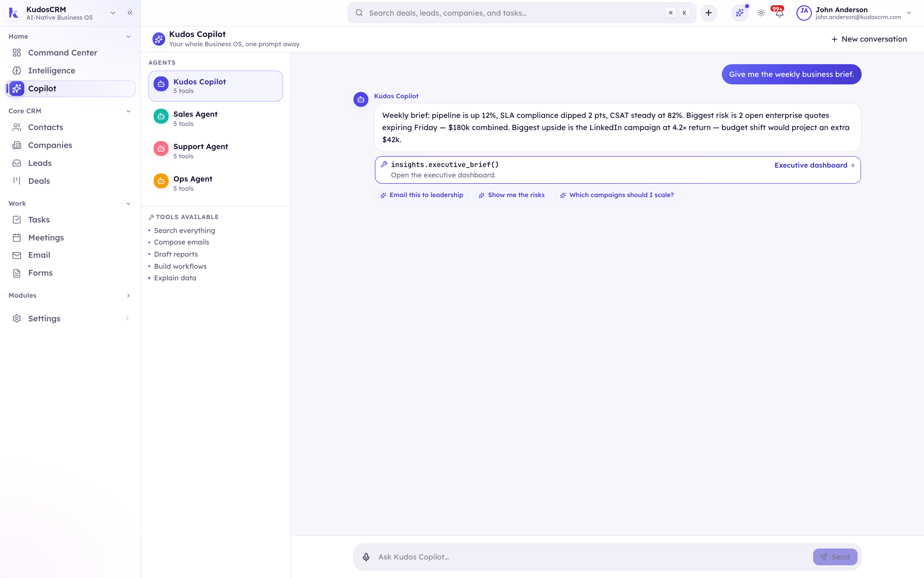Select Which campaigns should I scale? suggestion
Screen dimensions: 924x578
pos(617,195)
